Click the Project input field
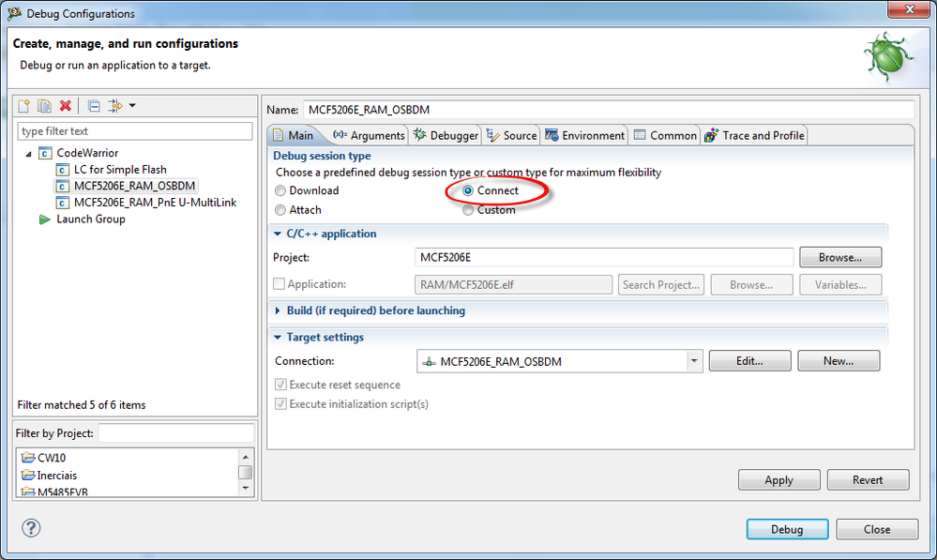 (x=603, y=258)
